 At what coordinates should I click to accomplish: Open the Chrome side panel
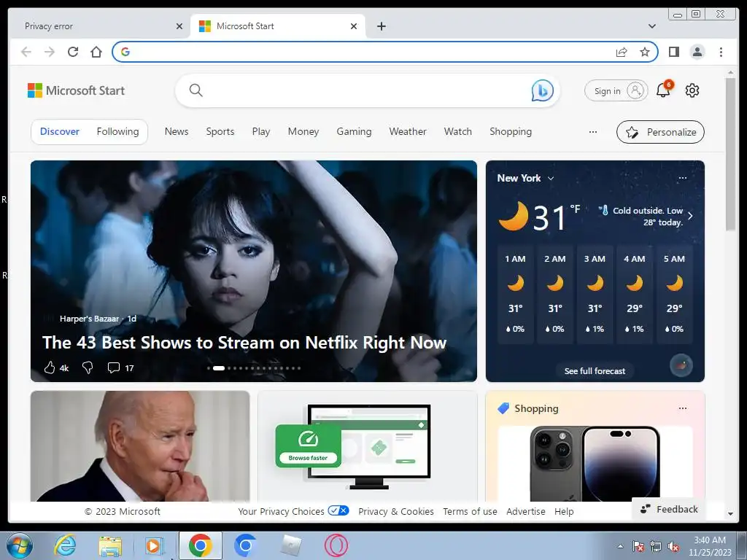673,52
